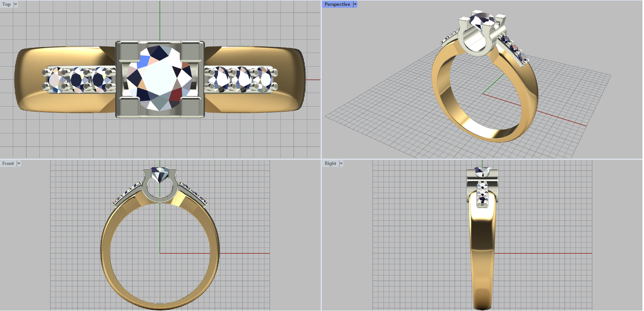
Task: Select bottom-right square prong in Top view
Action: click(x=192, y=107)
